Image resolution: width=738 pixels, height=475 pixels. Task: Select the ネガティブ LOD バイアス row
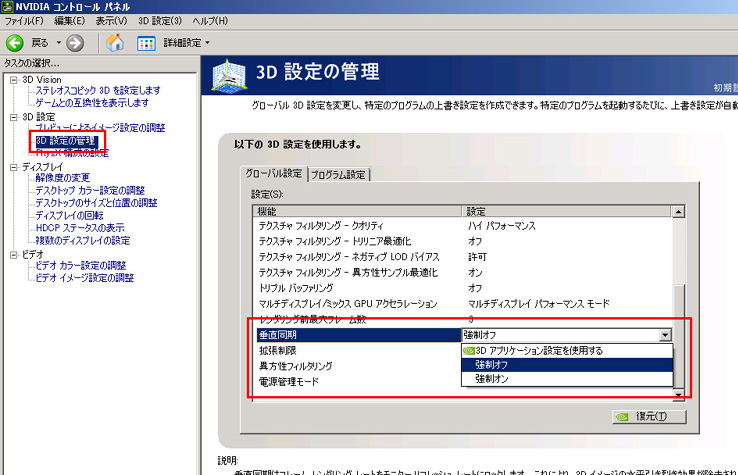point(463,257)
